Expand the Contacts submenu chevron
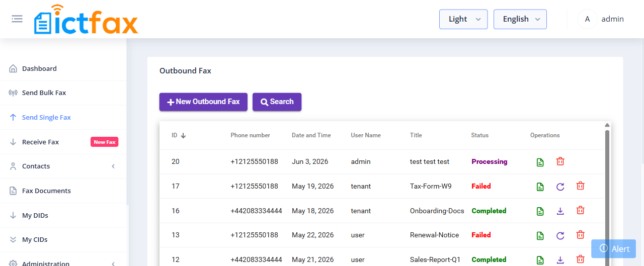The height and width of the screenshot is (266, 644). tap(113, 166)
